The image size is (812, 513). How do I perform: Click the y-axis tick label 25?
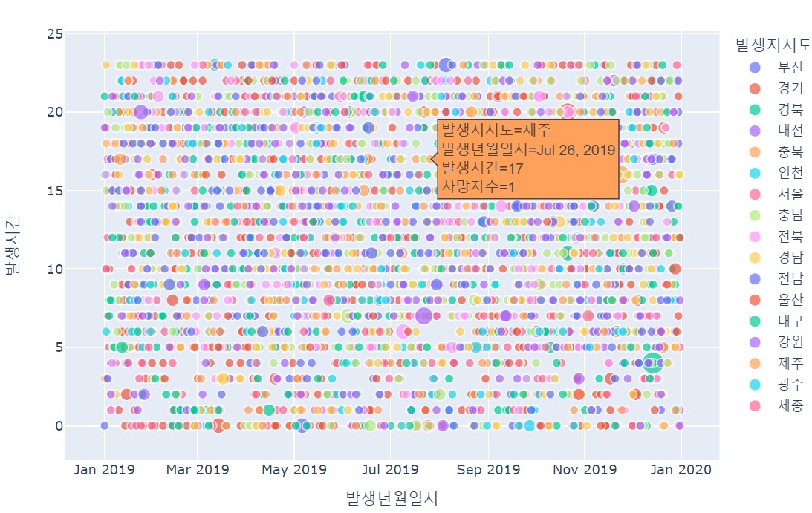[55, 34]
